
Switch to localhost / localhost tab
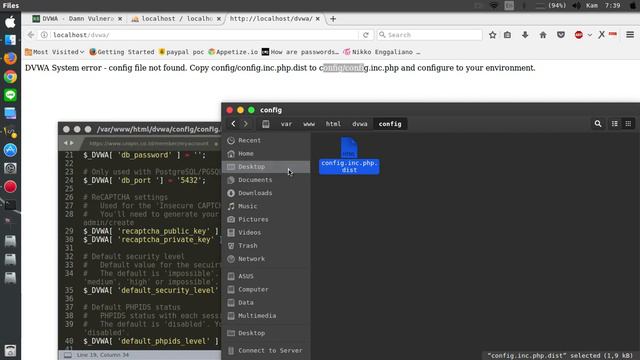coord(176,19)
